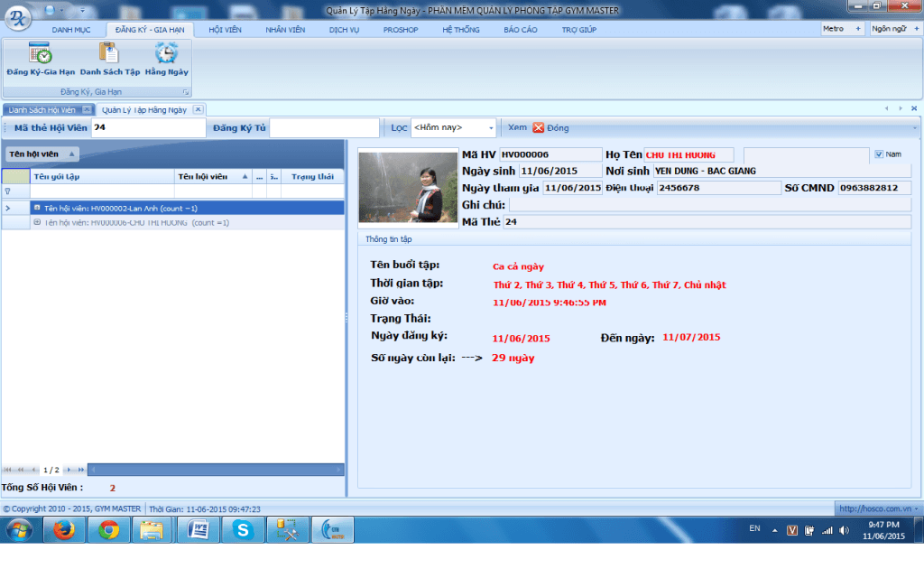
Task: Open the Hằng Ngày alarm clock icon
Action: (166, 54)
